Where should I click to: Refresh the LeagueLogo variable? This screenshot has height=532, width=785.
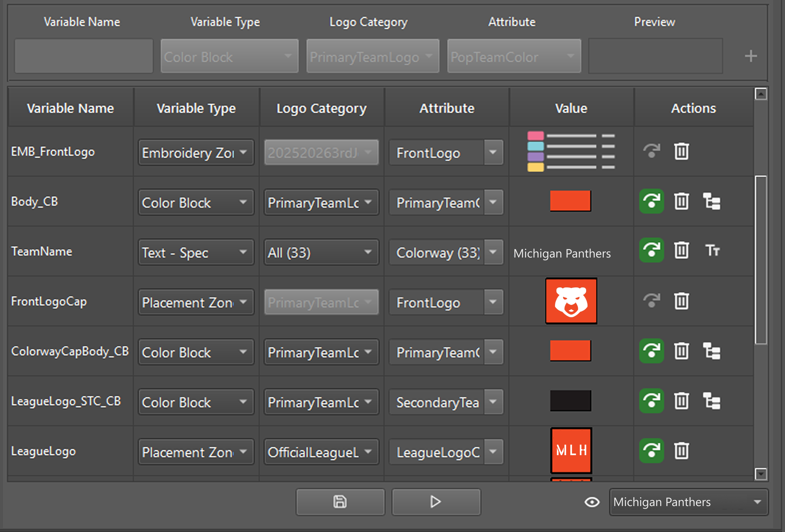coord(652,451)
